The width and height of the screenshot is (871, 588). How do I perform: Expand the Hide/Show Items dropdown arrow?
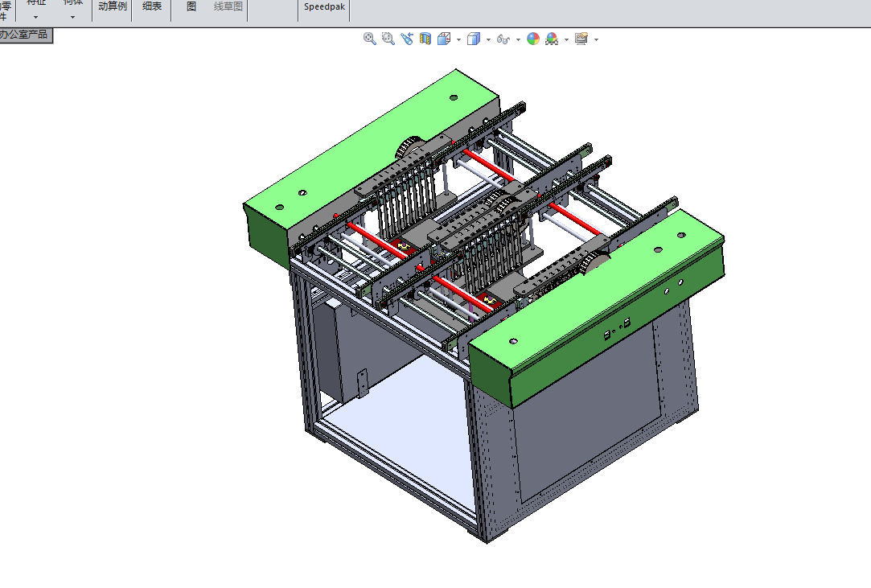click(x=518, y=39)
